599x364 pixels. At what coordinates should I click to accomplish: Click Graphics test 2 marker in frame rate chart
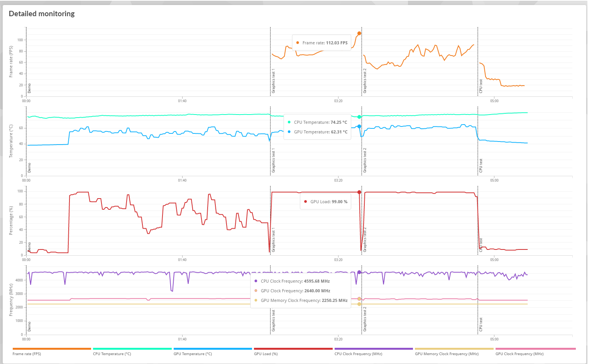[x=365, y=81]
